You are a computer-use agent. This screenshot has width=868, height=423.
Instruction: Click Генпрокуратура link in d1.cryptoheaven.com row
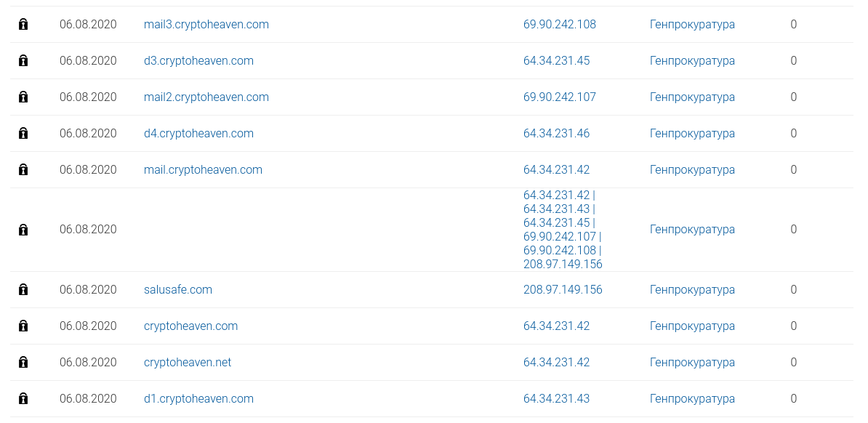point(693,398)
